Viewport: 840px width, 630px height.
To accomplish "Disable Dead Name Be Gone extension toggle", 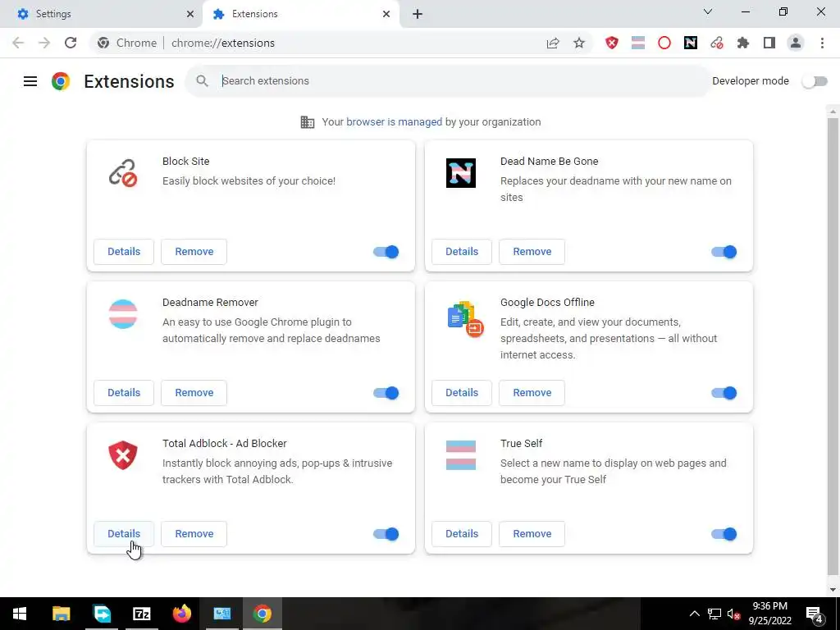I will point(724,252).
